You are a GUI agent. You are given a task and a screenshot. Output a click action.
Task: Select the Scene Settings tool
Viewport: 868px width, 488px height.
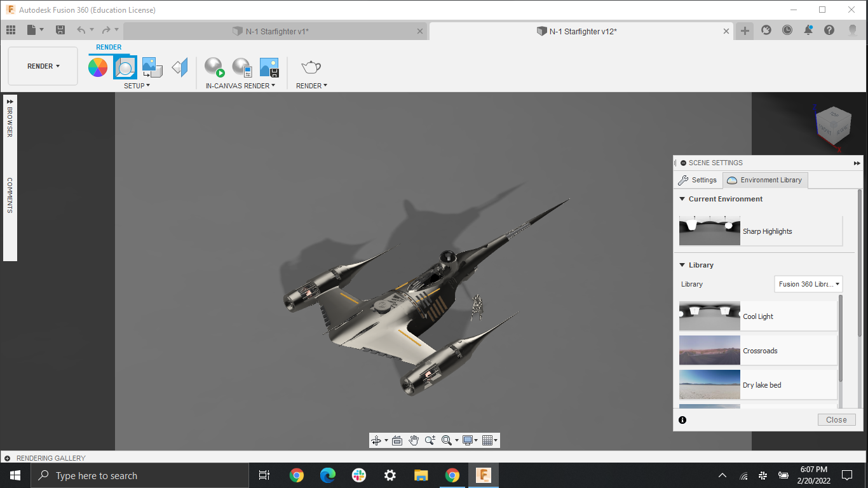coord(125,66)
